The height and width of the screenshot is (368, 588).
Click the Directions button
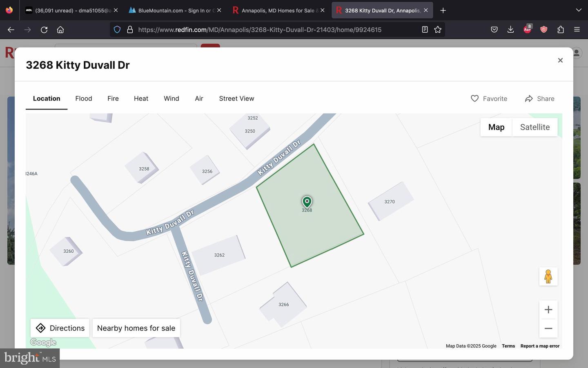(60, 328)
